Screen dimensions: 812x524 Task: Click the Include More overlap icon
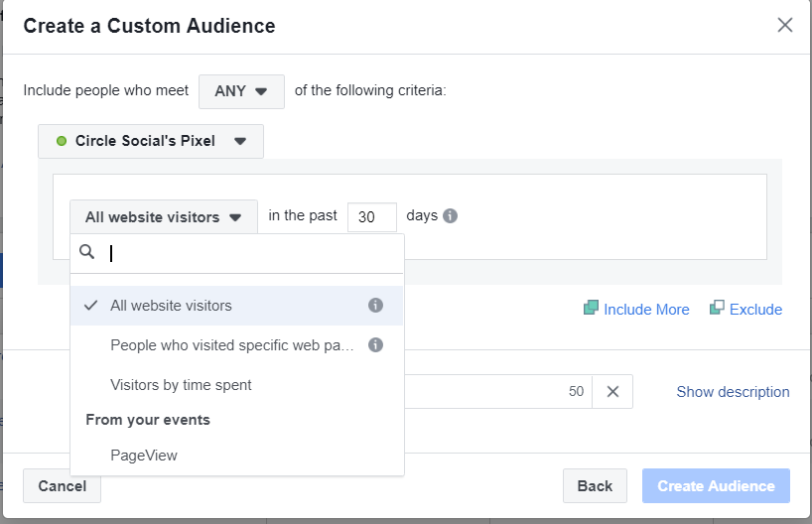591,309
